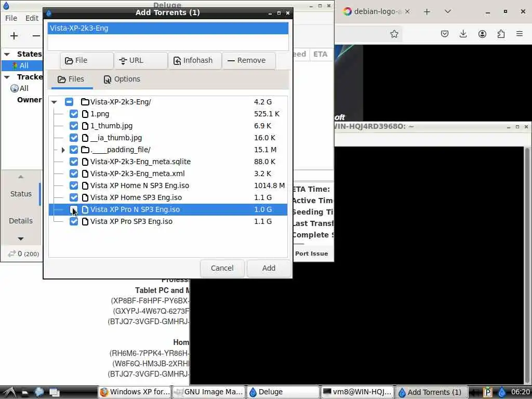Click the browser account icon
532x399 pixels.
click(482, 34)
